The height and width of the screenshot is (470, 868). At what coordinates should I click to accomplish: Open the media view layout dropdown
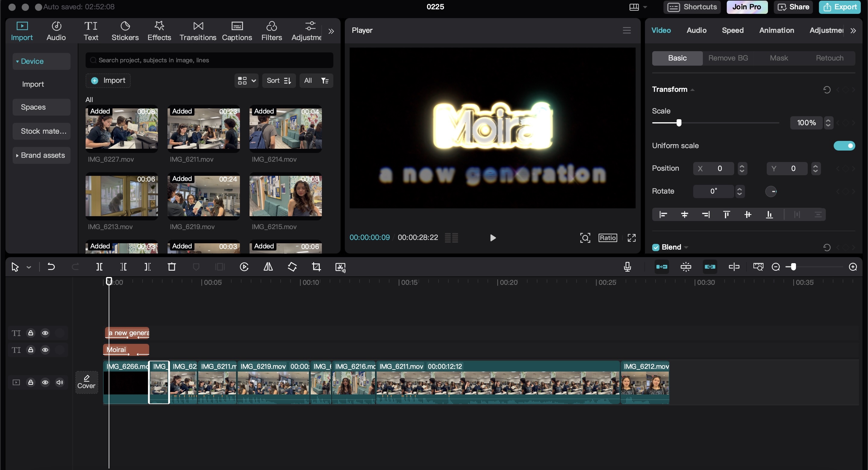point(246,81)
